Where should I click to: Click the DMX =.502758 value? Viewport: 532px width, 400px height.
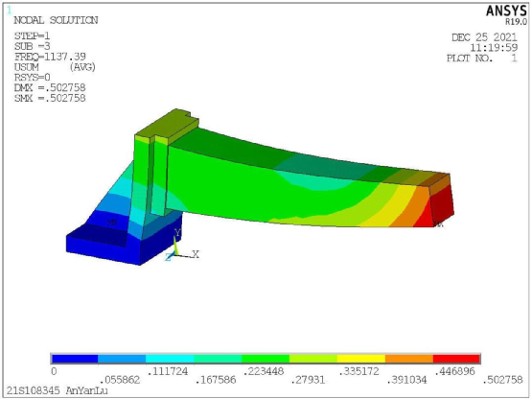point(50,88)
